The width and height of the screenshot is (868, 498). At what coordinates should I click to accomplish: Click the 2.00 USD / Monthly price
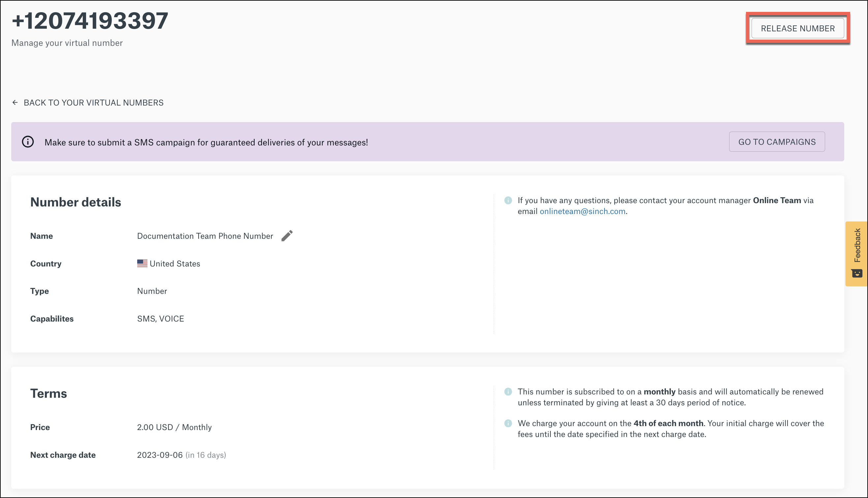coord(174,427)
